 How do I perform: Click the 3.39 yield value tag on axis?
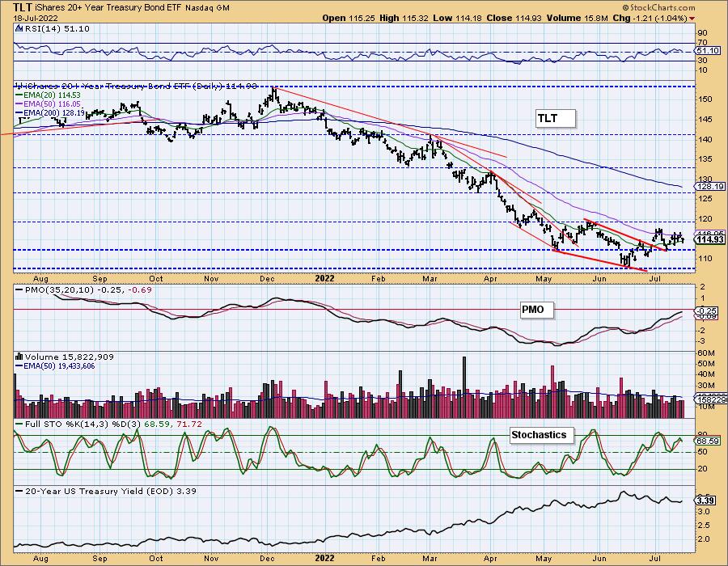(x=705, y=501)
